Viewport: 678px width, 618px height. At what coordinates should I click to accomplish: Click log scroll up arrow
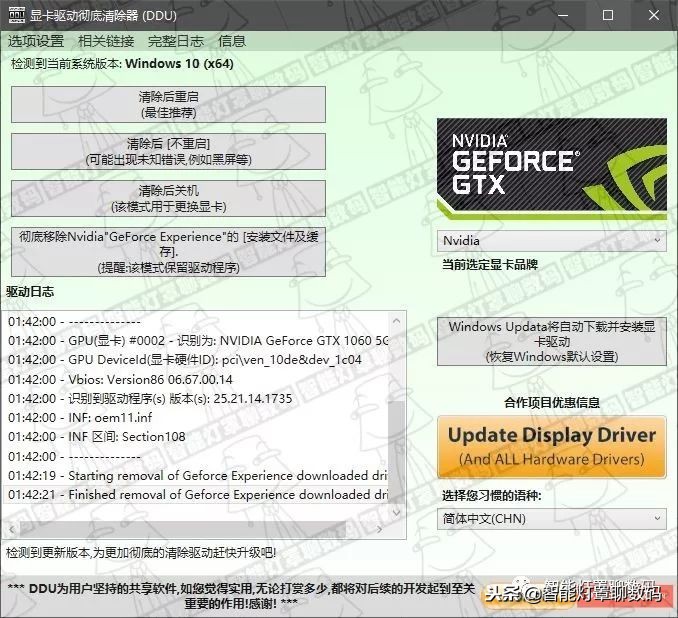[397, 321]
